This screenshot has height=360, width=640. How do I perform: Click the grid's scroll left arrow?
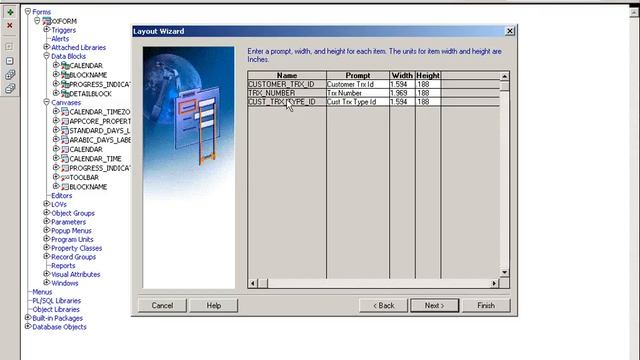(x=253, y=283)
